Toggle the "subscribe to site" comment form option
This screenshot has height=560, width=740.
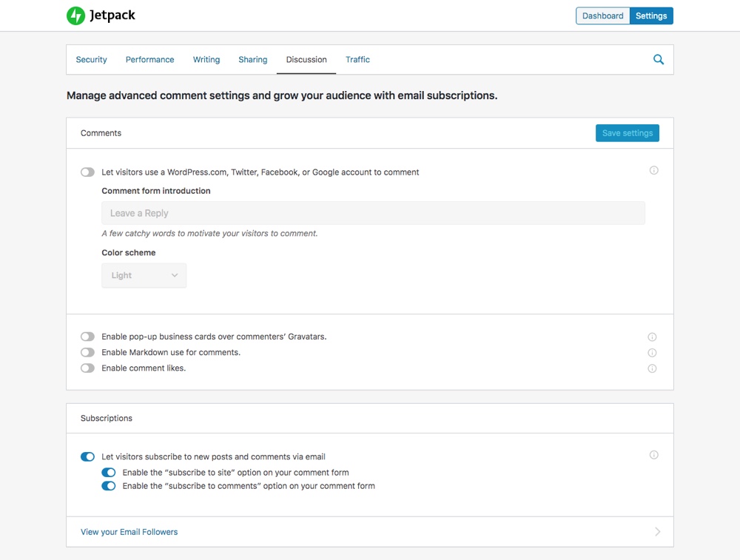coord(109,472)
